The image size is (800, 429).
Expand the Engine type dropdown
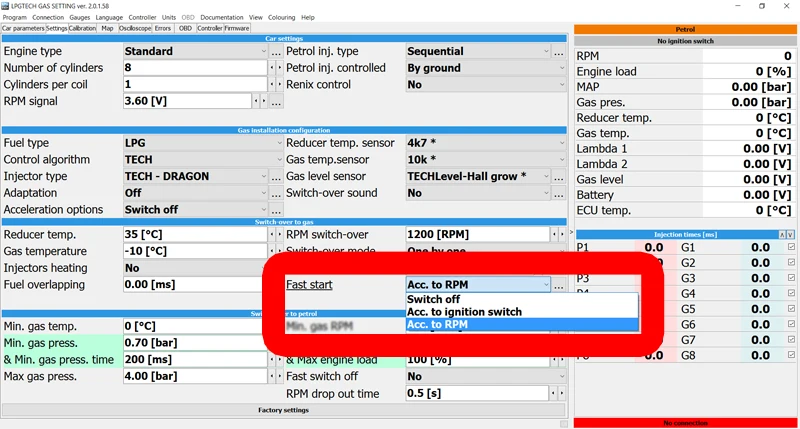tap(263, 52)
